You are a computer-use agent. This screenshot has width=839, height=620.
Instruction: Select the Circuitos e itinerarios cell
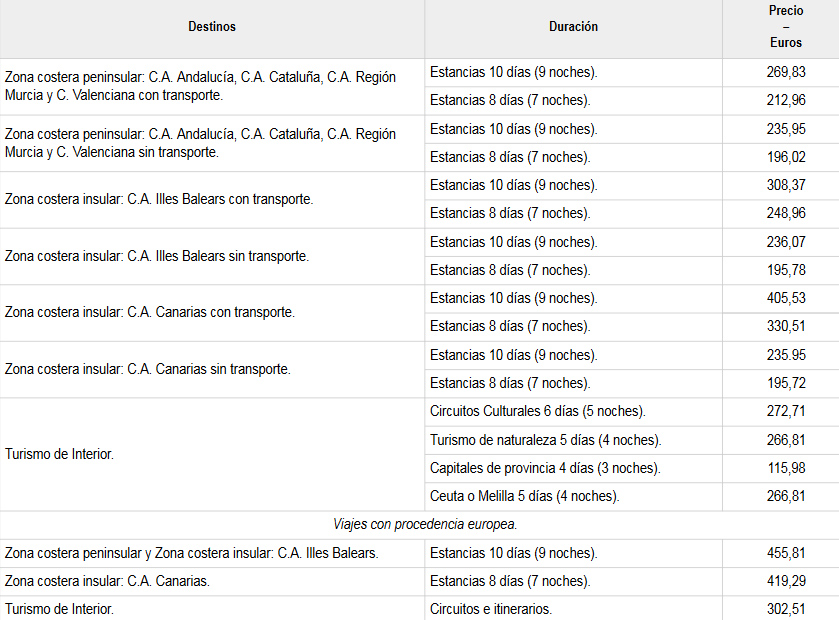tap(490, 609)
